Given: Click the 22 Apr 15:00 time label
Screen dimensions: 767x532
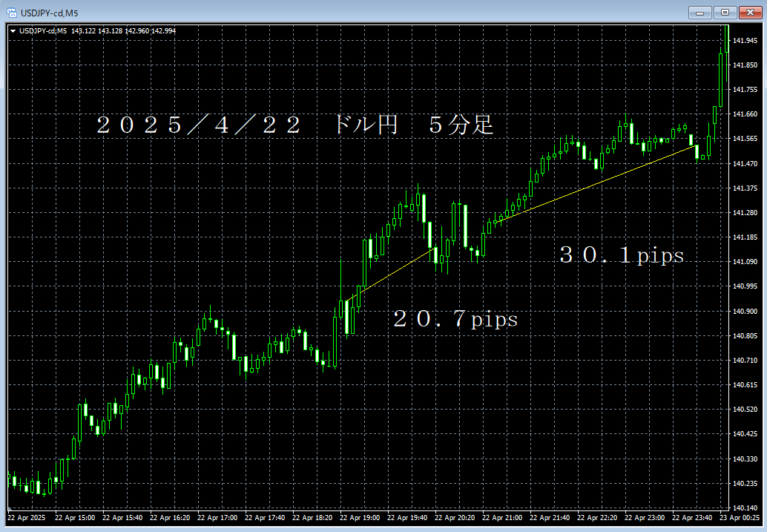Looking at the screenshot, I should click(75, 518).
